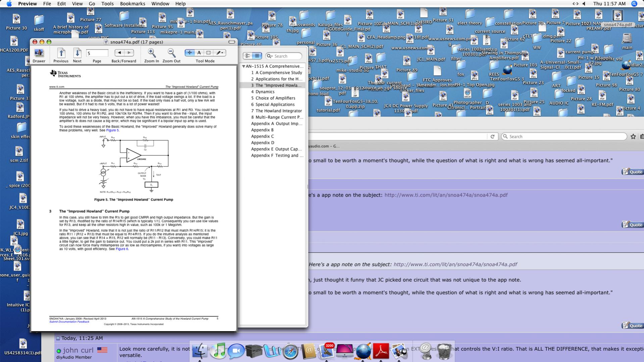Click the drawer Search field
Viewport: 644px width, 362px height.
(284, 56)
